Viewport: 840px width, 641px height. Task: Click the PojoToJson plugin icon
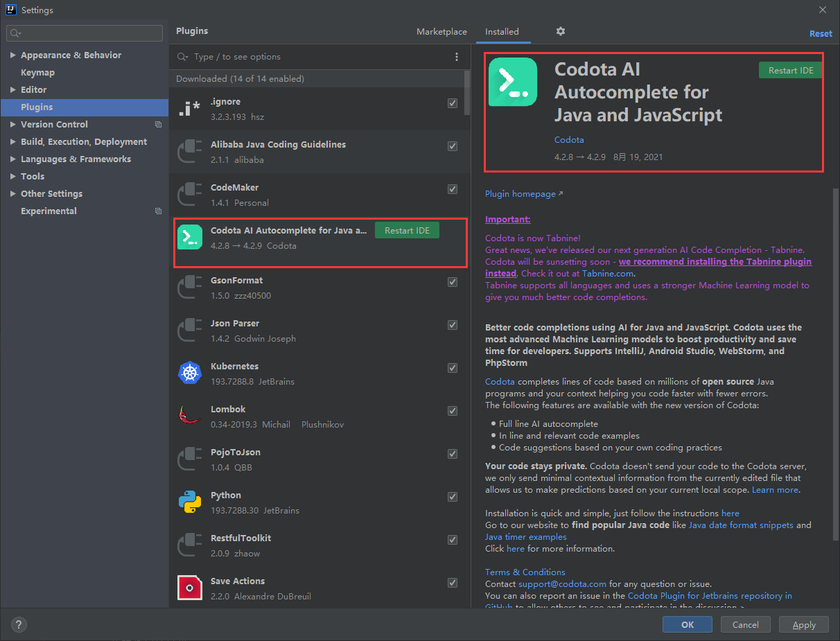[189, 460]
